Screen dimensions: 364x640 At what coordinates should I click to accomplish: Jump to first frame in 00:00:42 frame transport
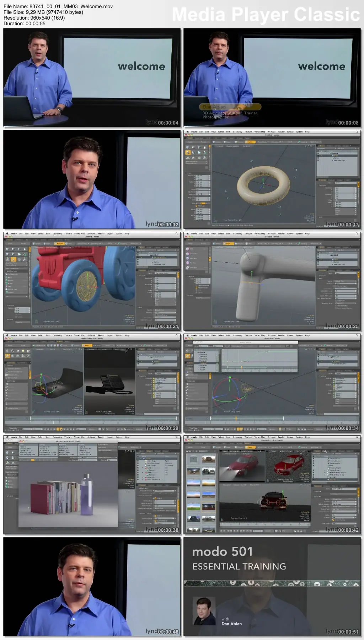[x=221, y=531]
